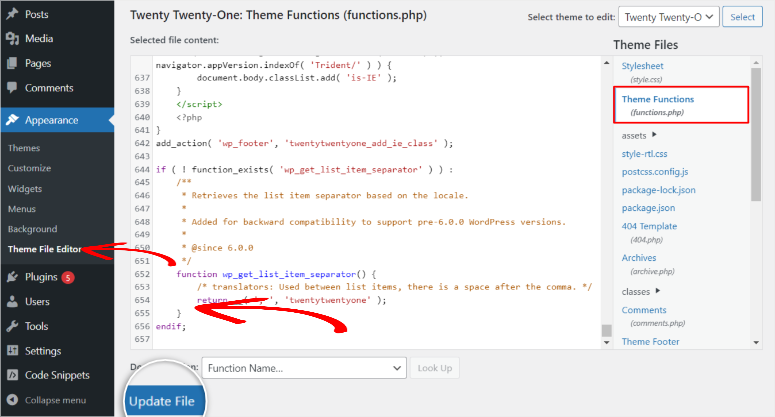The height and width of the screenshot is (417, 775).
Task: Click the '@since 6.0.0' comment line
Action: click(217, 248)
